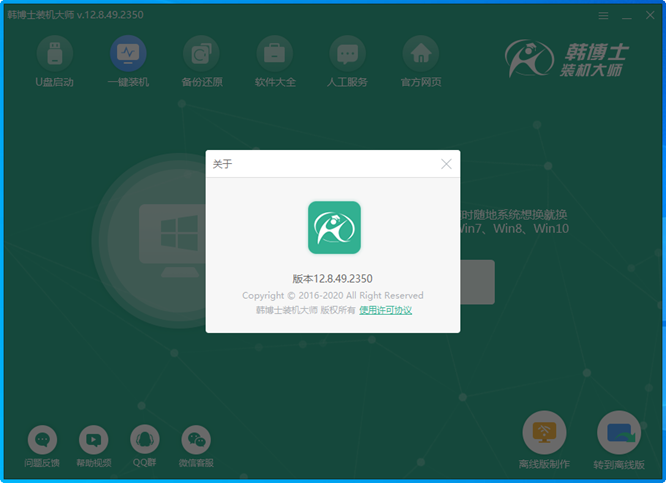The image size is (666, 483).
Task: Open the QQ群 group icon
Action: pyautogui.click(x=145, y=440)
